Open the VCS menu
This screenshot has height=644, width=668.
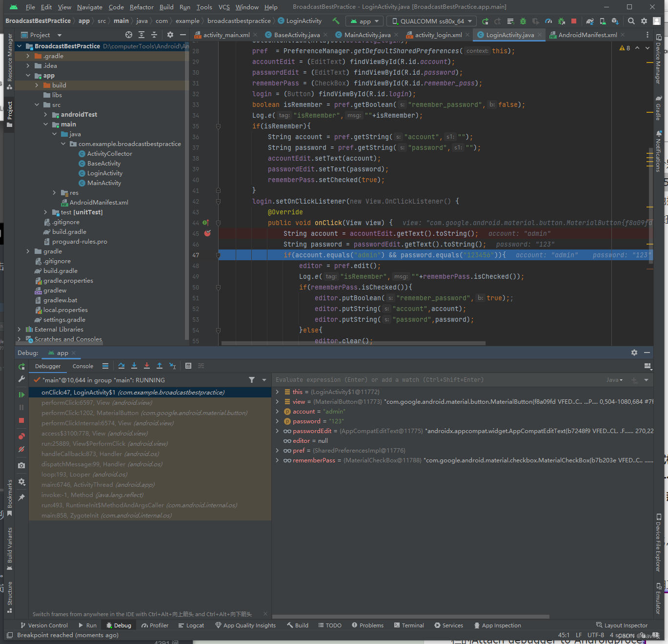224,7
